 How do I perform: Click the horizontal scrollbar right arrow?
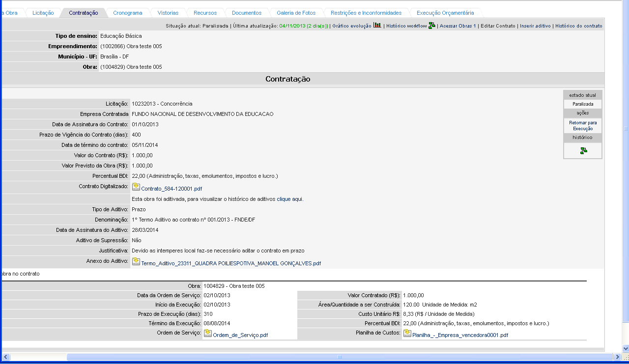[x=618, y=357]
